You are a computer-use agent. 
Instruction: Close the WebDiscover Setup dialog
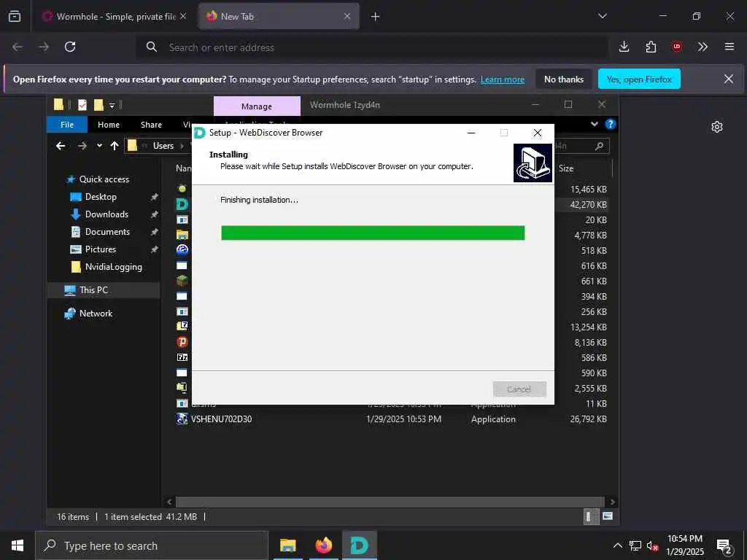pyautogui.click(x=538, y=133)
